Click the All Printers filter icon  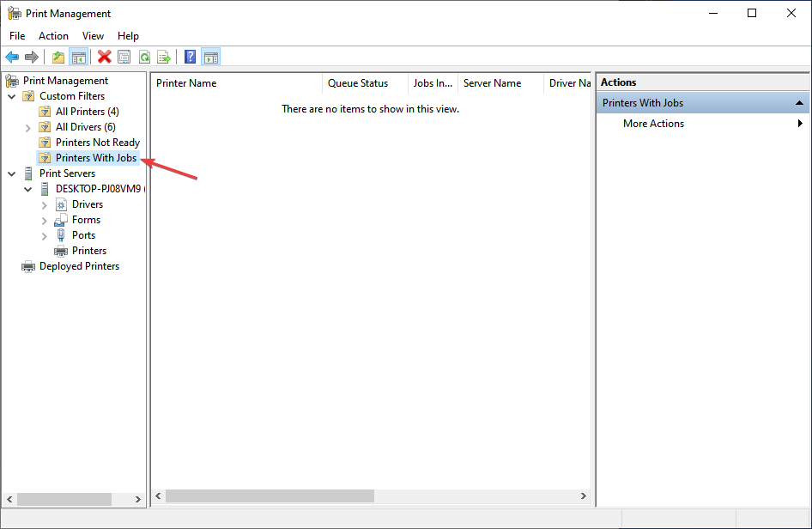tap(45, 112)
